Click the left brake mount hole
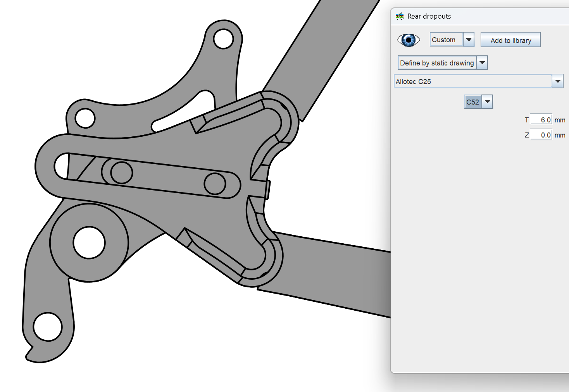Image resolution: width=569 pixels, height=392 pixels. pyautogui.click(x=85, y=118)
